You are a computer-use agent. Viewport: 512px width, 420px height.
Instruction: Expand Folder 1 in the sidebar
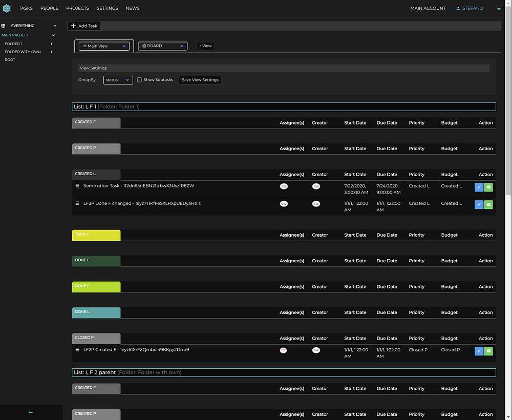(51, 44)
